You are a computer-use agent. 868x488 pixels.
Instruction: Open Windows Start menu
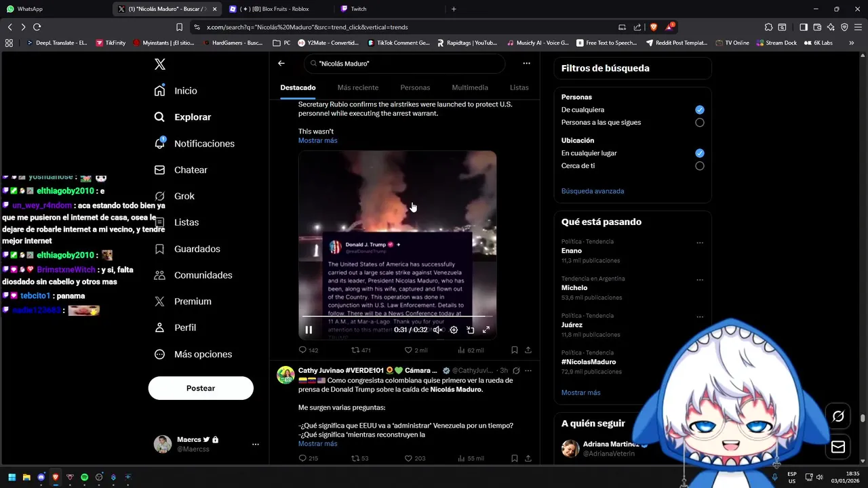tap(12, 477)
